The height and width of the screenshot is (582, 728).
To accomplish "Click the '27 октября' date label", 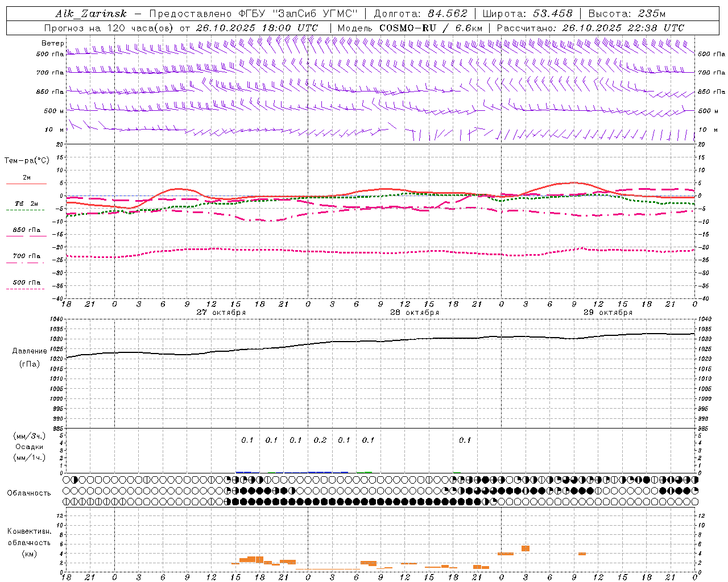I will tap(221, 313).
